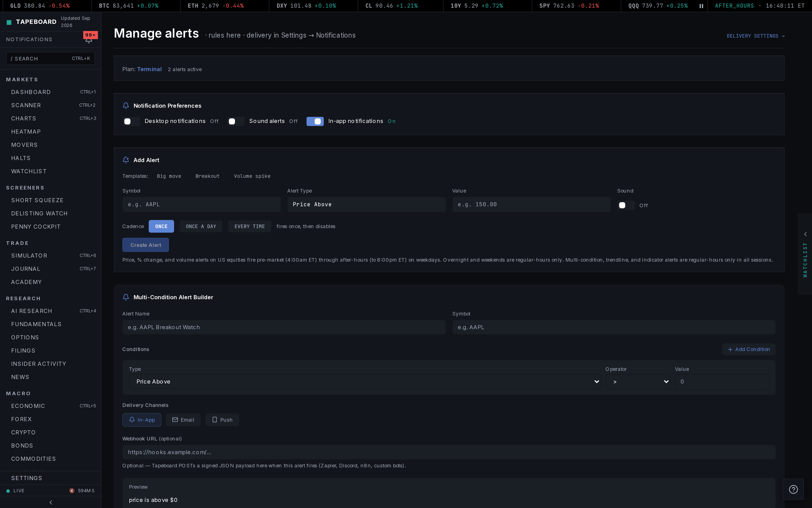The image size is (812, 508).
Task: Click the plus icon on Add Condition
Action: [x=730, y=350]
